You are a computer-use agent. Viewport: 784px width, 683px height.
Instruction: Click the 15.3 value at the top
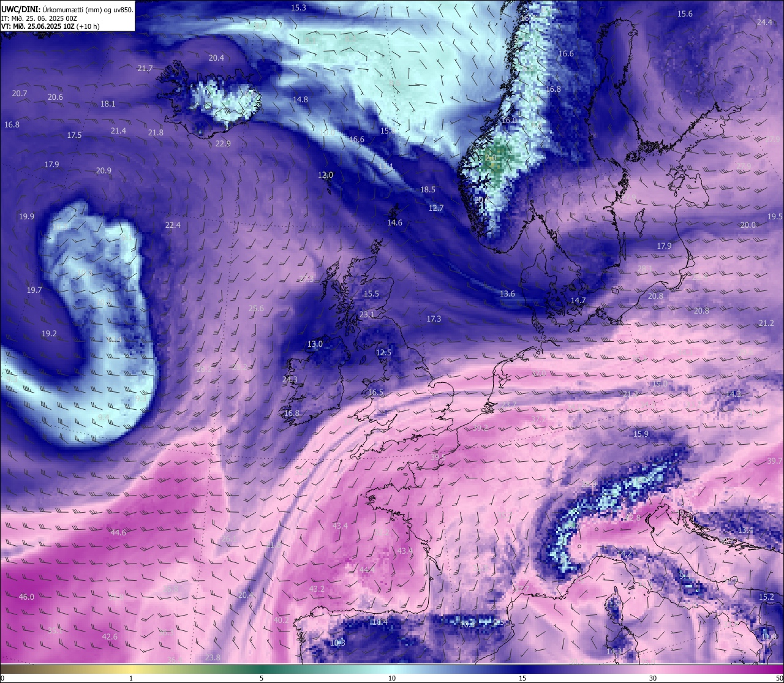[298, 7]
